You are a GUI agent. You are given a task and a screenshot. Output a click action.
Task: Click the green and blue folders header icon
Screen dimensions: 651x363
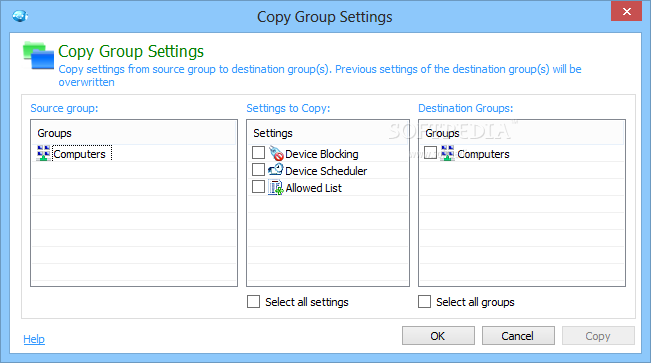tap(38, 56)
